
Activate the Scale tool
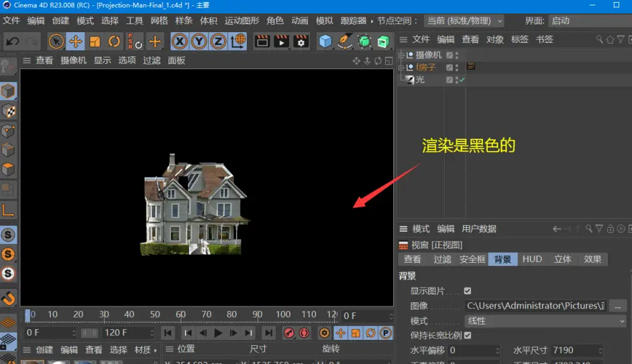click(x=95, y=41)
